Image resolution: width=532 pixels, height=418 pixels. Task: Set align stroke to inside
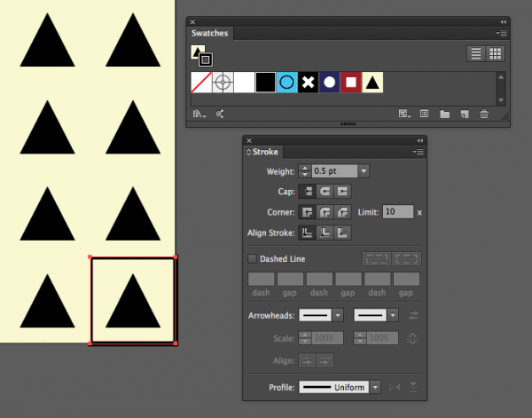tap(325, 233)
